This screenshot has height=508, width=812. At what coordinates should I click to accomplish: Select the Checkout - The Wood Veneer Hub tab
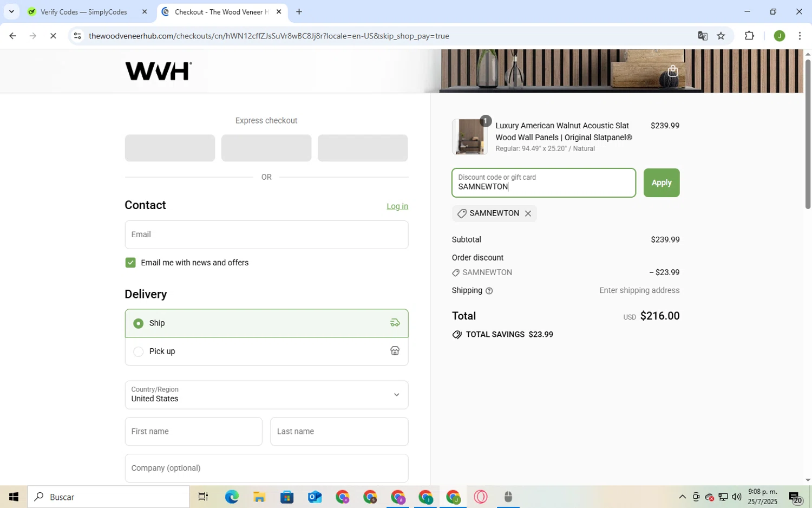(222, 12)
